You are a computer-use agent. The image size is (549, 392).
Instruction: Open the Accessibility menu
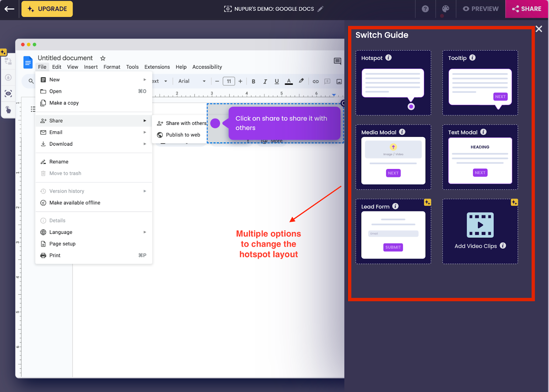[207, 67]
